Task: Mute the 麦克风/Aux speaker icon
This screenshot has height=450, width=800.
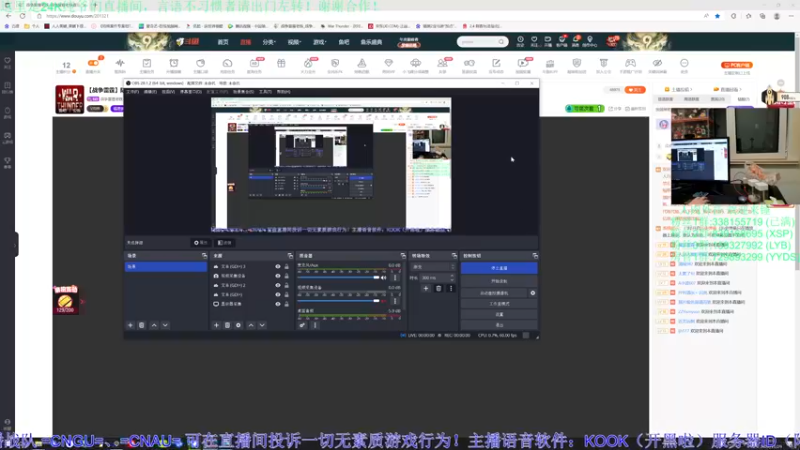Action: [384, 278]
